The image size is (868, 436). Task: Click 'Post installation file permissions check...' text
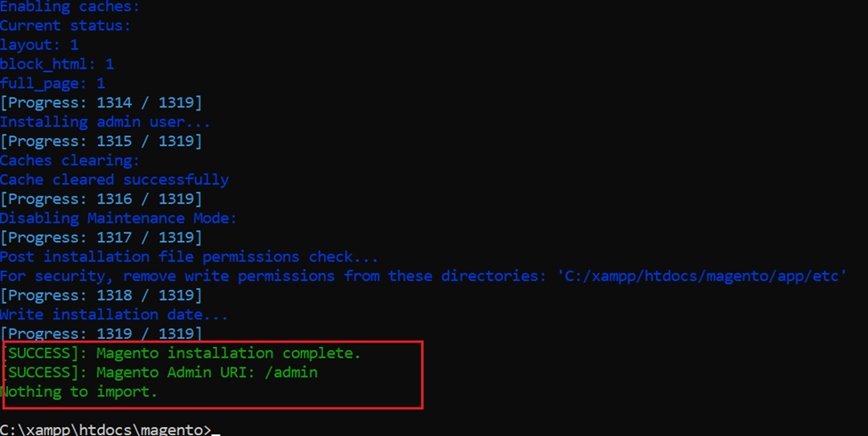(189, 257)
